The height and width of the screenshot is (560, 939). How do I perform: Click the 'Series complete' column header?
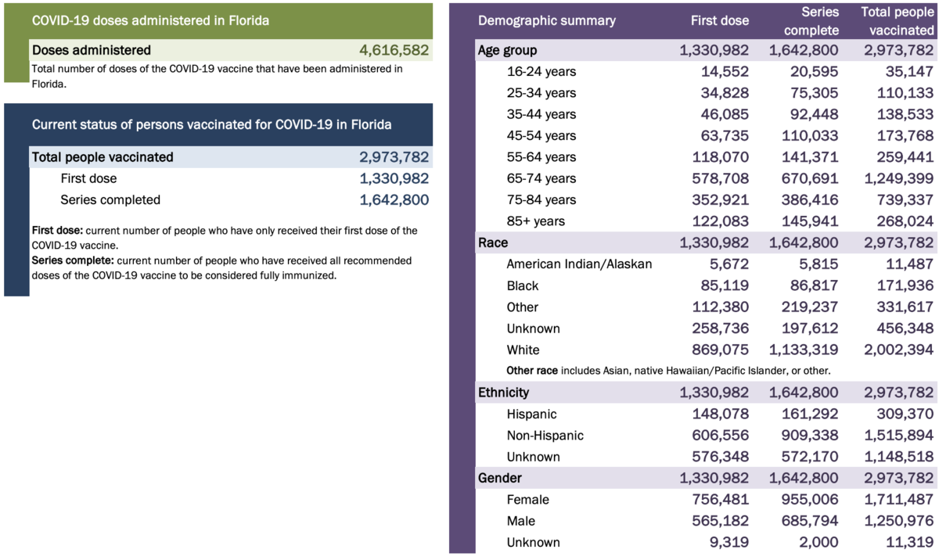pyautogui.click(x=809, y=21)
